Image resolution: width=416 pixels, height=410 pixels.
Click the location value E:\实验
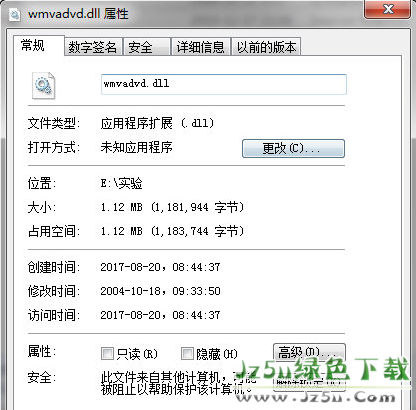(121, 183)
